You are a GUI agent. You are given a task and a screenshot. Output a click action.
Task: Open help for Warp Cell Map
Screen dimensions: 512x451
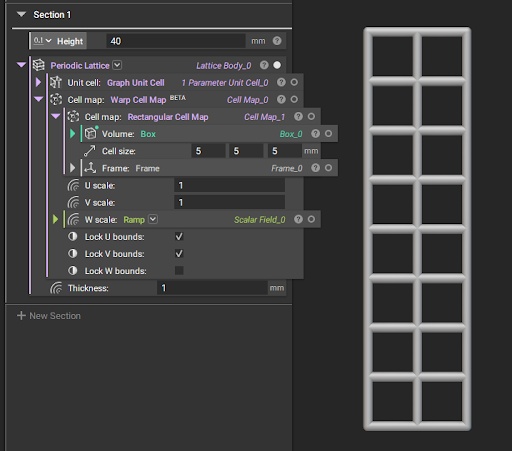point(281,99)
